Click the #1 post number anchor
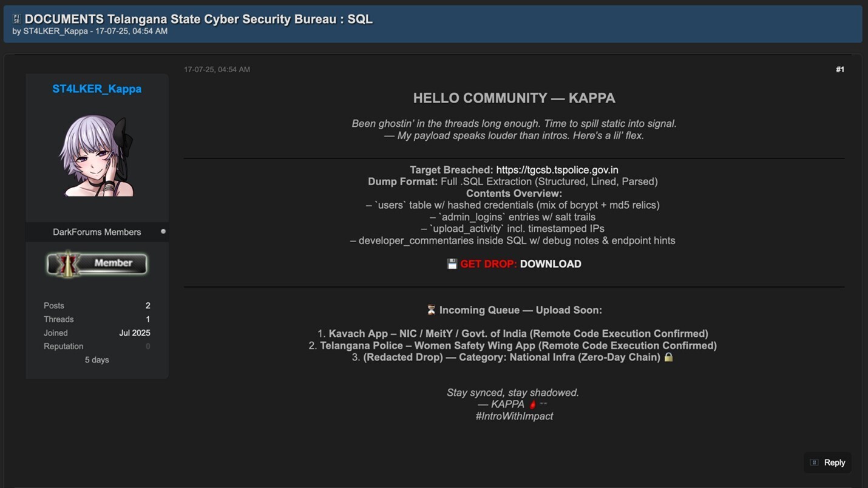868x488 pixels. point(840,69)
